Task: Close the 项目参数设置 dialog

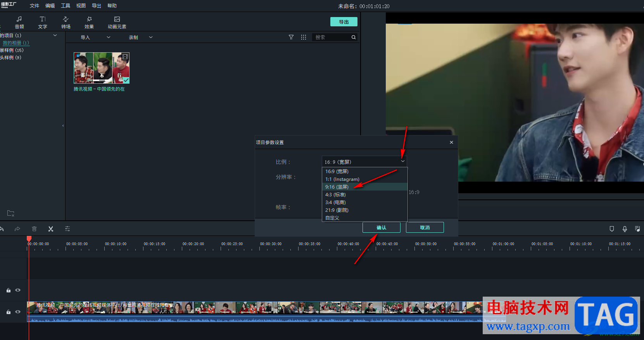Action: pyautogui.click(x=451, y=142)
